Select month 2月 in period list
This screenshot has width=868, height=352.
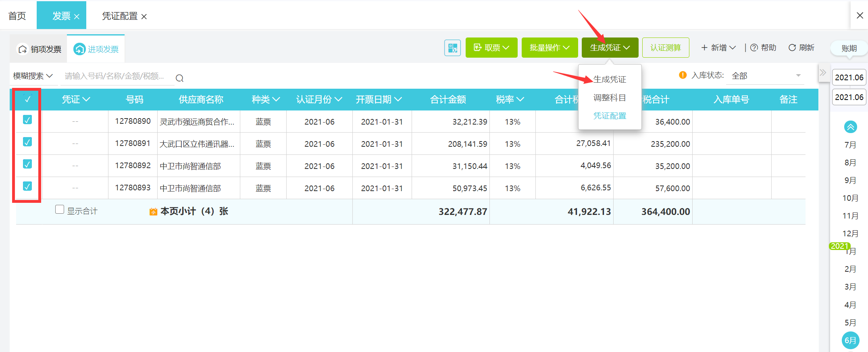pos(850,269)
